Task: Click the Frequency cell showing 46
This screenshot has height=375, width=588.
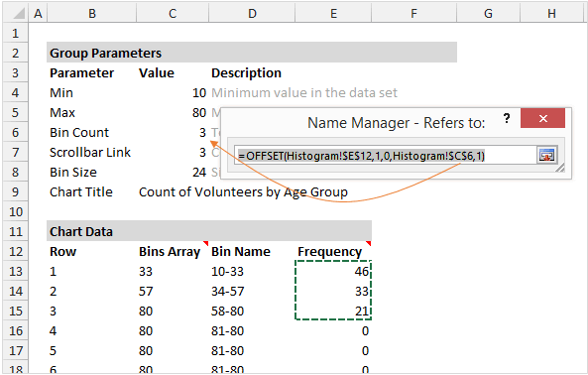Action: [x=333, y=271]
